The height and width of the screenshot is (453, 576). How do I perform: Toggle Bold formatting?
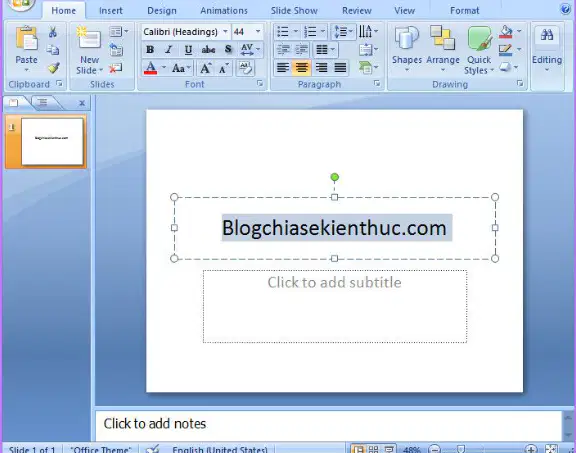[150, 49]
